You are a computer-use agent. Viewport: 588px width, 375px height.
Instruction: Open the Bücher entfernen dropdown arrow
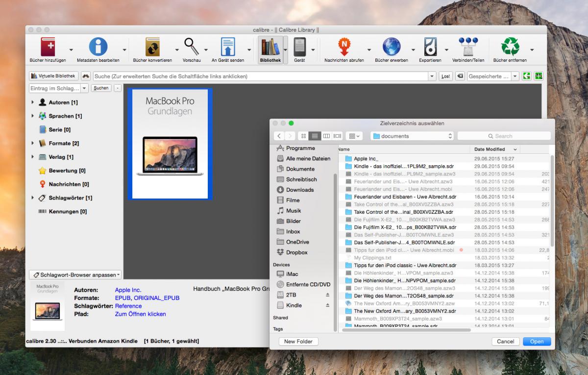[532, 50]
